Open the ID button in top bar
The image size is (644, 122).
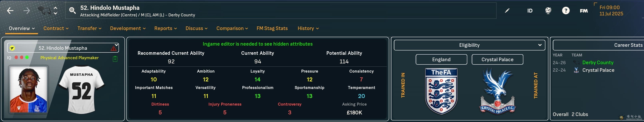click(530, 10)
